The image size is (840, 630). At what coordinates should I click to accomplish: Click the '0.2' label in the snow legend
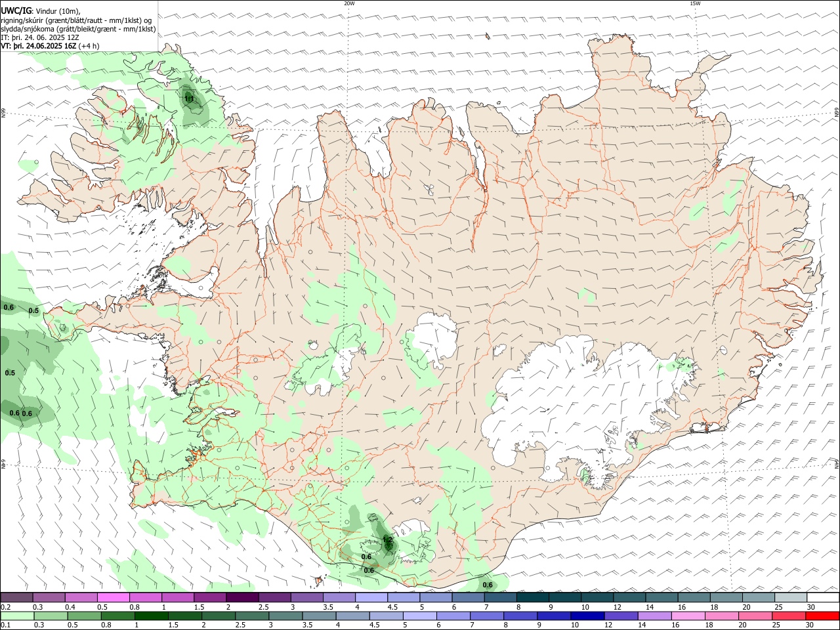coord(5,607)
